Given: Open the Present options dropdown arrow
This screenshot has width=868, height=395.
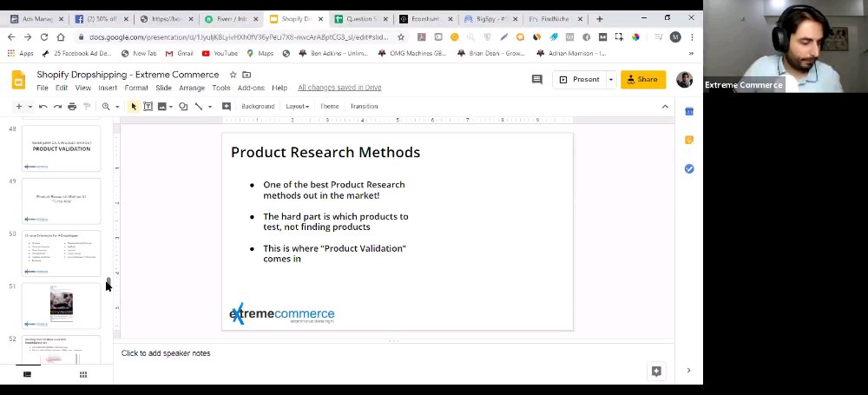Looking at the screenshot, I should click(610, 79).
